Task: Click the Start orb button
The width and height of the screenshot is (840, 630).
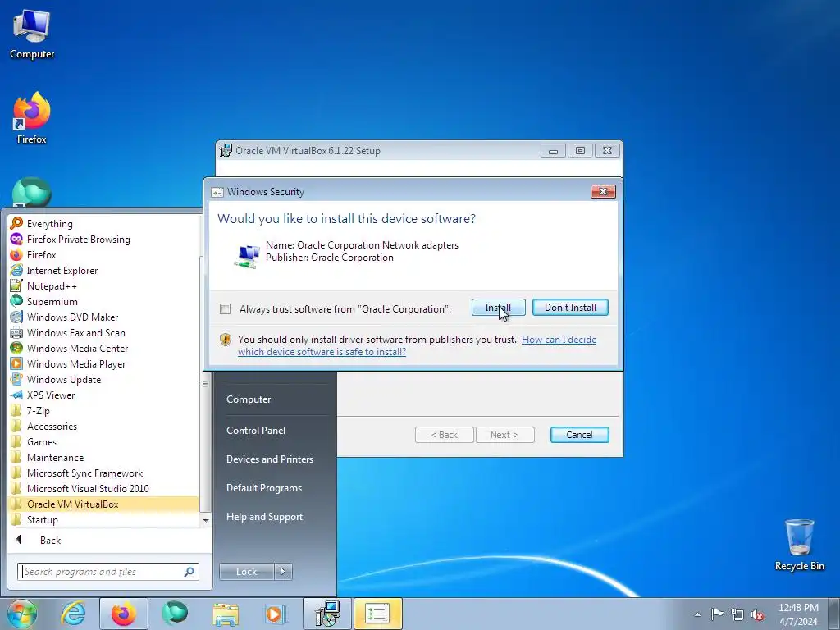Action: pos(22,614)
